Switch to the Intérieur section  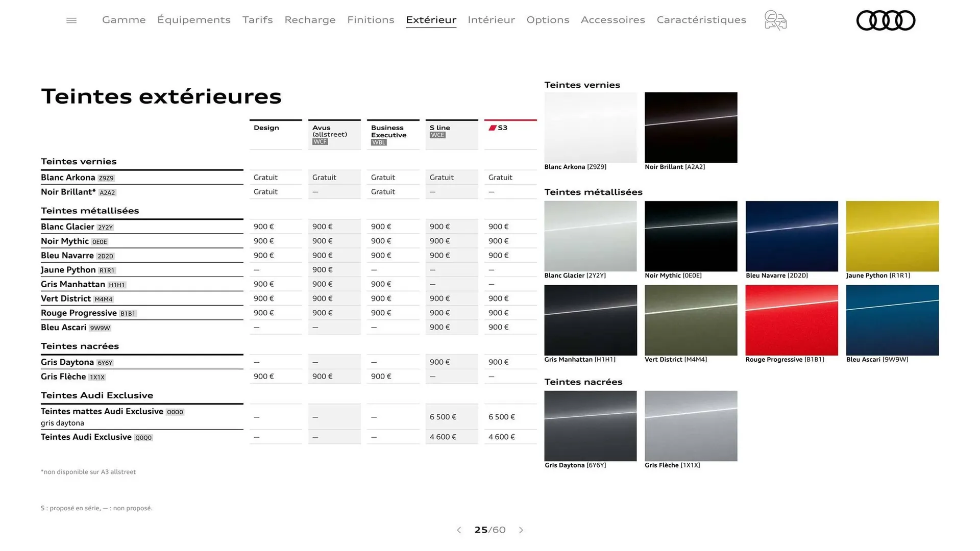pyautogui.click(x=491, y=20)
